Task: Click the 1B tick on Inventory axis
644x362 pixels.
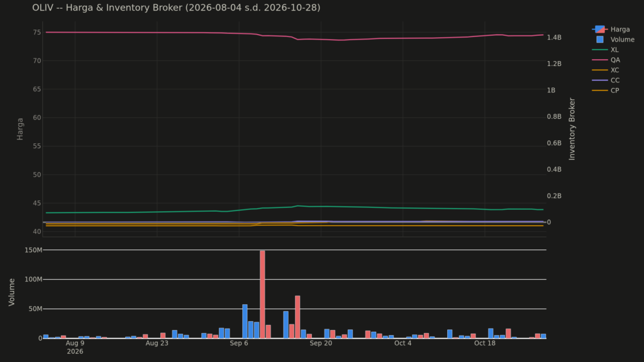Action: 551,90
